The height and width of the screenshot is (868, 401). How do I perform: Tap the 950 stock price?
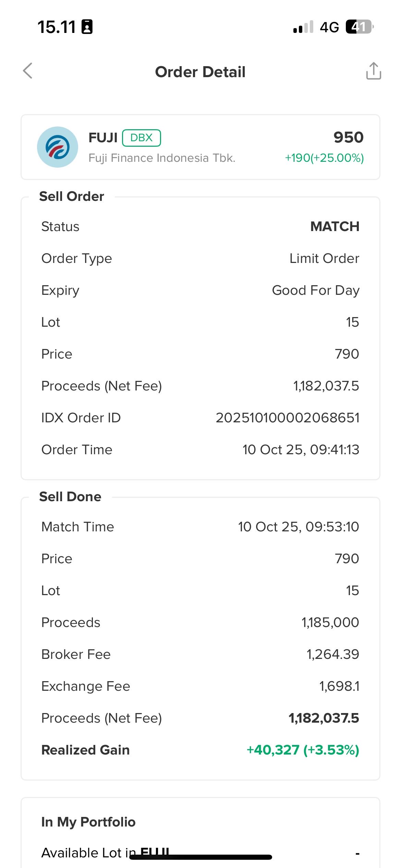point(348,137)
